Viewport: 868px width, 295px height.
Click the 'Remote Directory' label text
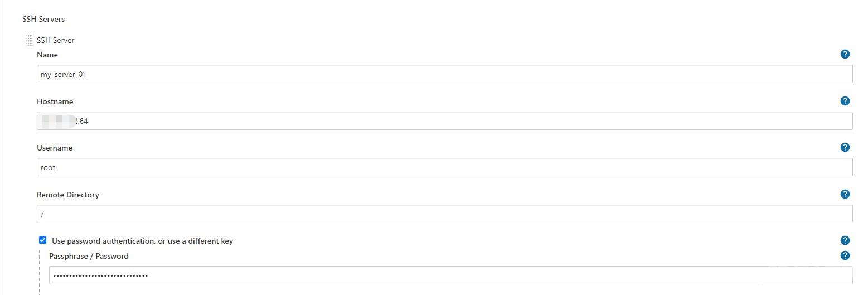pos(67,195)
